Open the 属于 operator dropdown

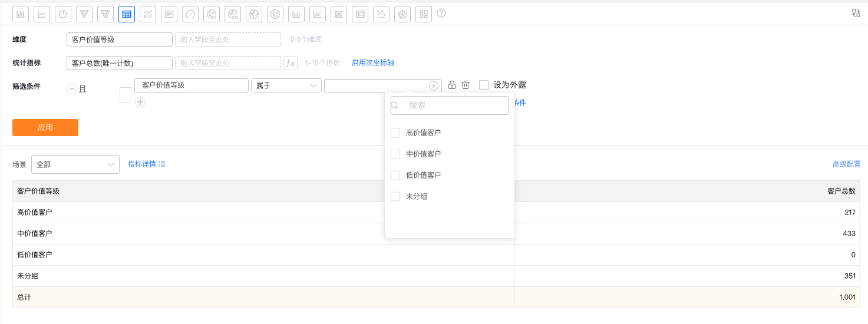click(286, 85)
